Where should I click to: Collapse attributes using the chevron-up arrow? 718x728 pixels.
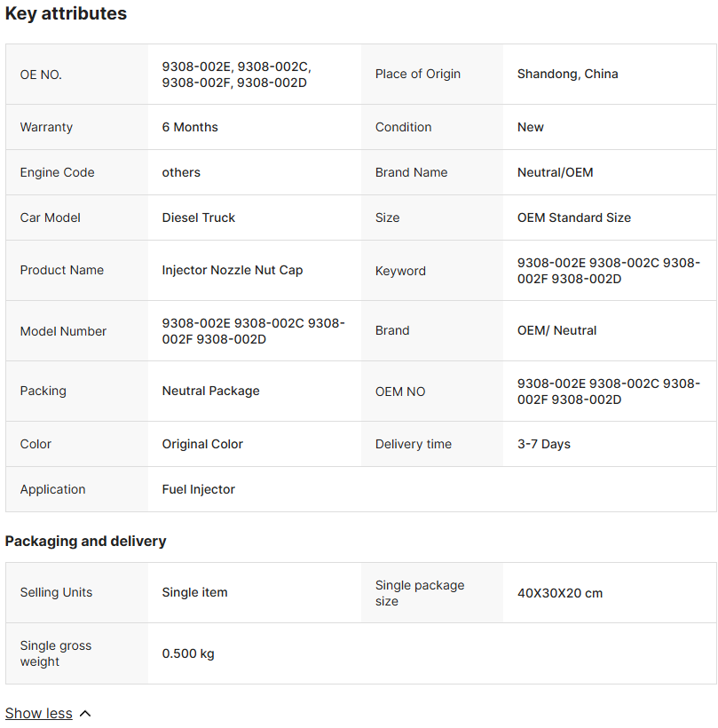tap(85, 714)
